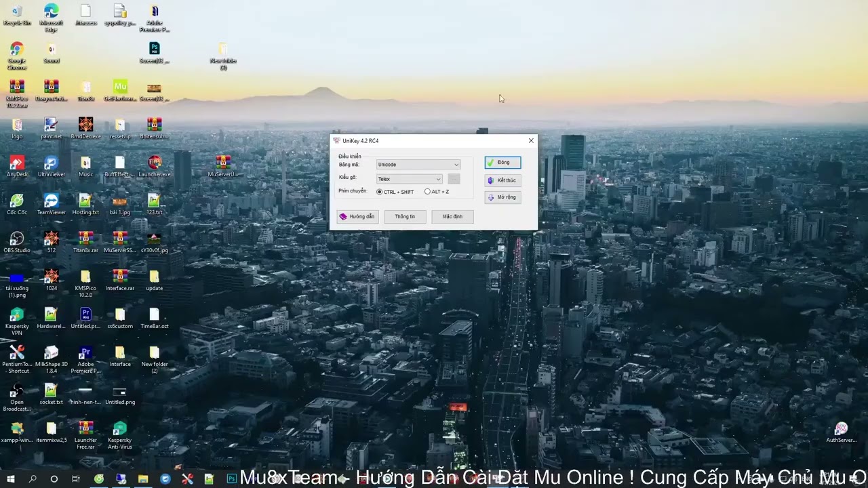
Task: Select the sY30v0f.jpg image file
Action: tap(155, 243)
